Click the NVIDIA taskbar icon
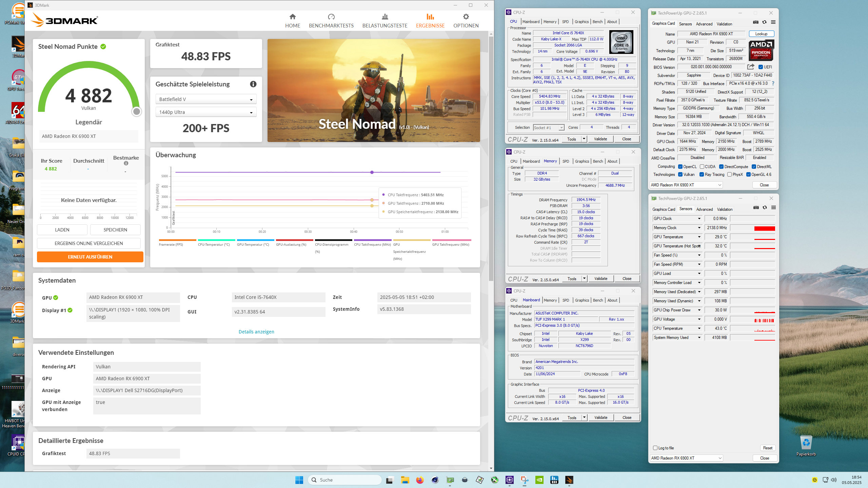This screenshot has width=868, height=488. coord(539,480)
